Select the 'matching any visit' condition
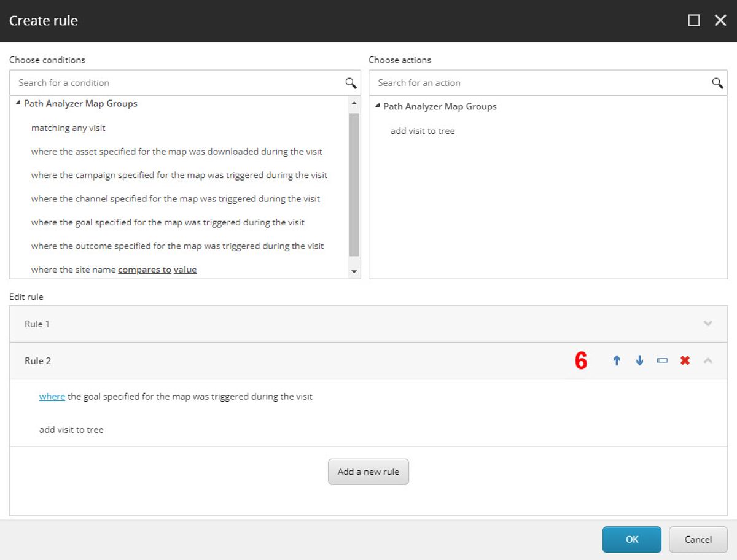 pyautogui.click(x=68, y=128)
